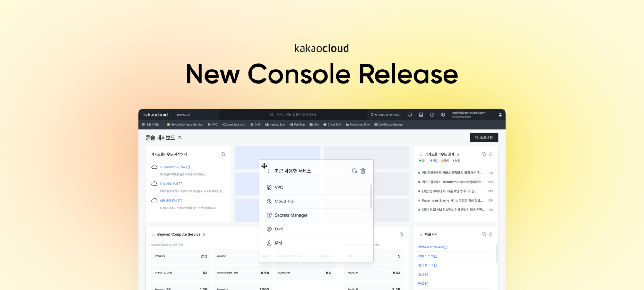Open the 요금 shortcut link

423,274
